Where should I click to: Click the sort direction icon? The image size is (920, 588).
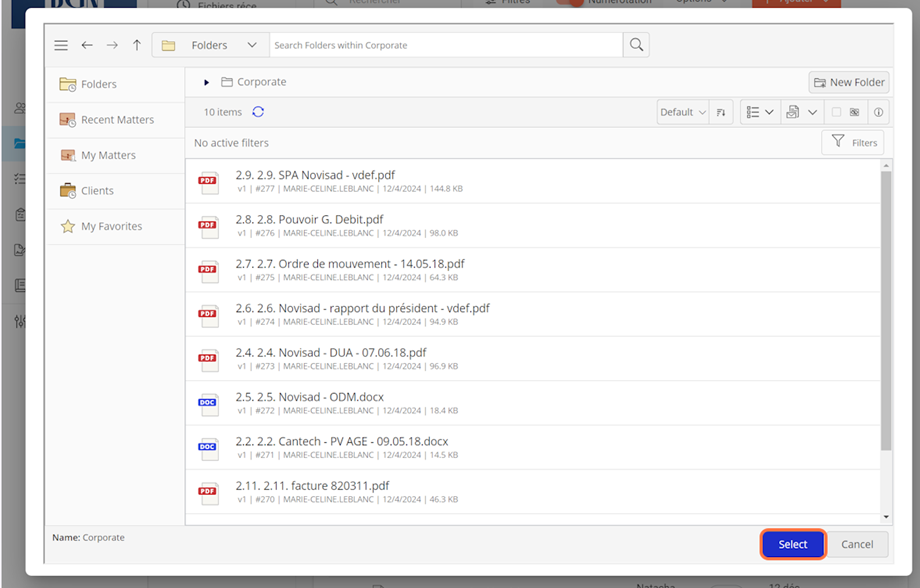(x=722, y=112)
